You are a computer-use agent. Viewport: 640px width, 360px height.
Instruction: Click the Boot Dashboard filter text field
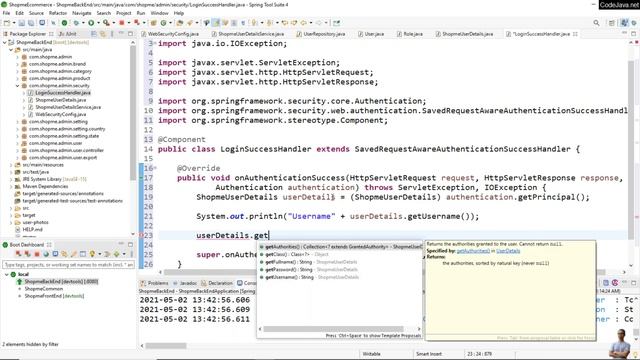[x=69, y=264]
